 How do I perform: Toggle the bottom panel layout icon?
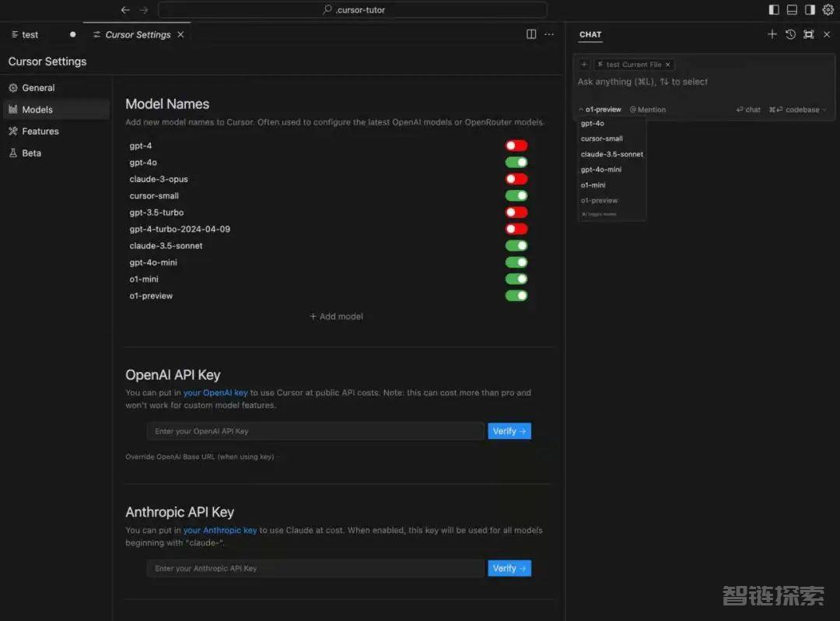click(792, 9)
